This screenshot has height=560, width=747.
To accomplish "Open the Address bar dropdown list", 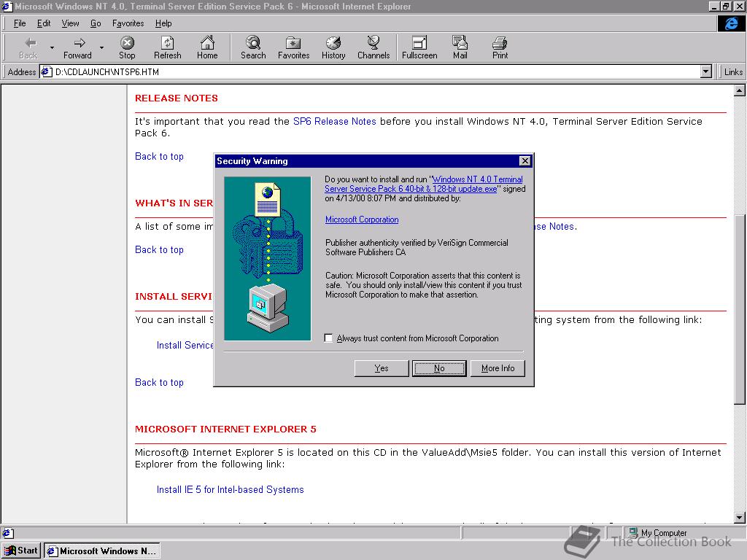I will click(x=706, y=72).
